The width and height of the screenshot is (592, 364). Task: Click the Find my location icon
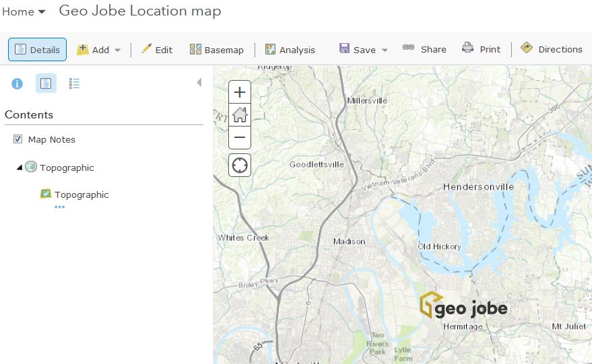click(240, 165)
